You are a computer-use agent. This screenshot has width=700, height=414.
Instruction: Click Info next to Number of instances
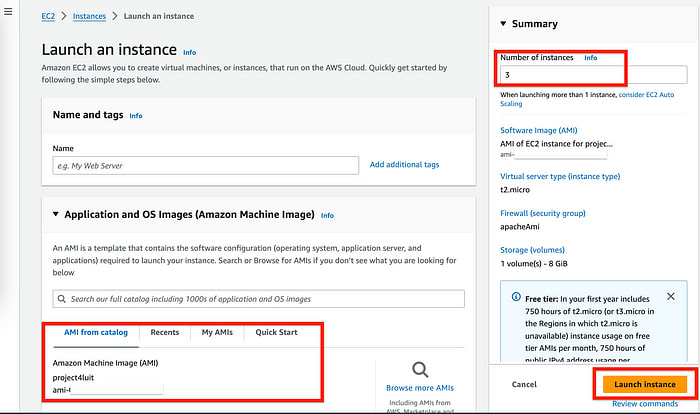coord(590,58)
